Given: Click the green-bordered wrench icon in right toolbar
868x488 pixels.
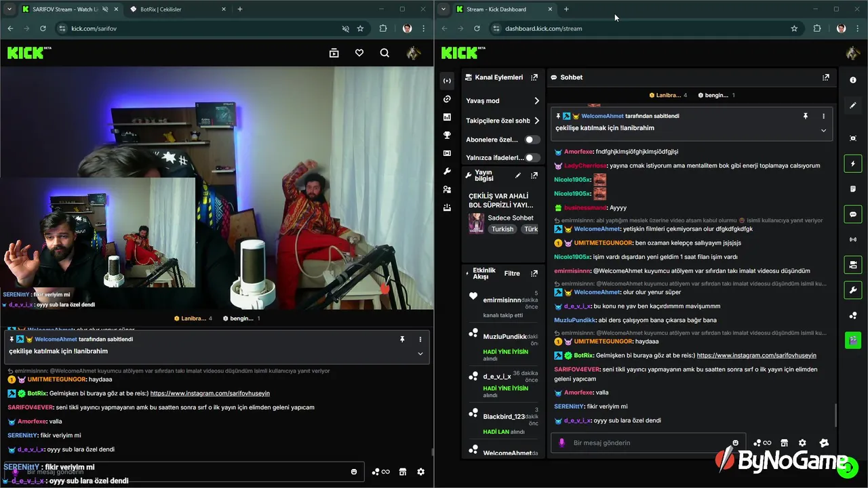Looking at the screenshot, I should (x=853, y=290).
